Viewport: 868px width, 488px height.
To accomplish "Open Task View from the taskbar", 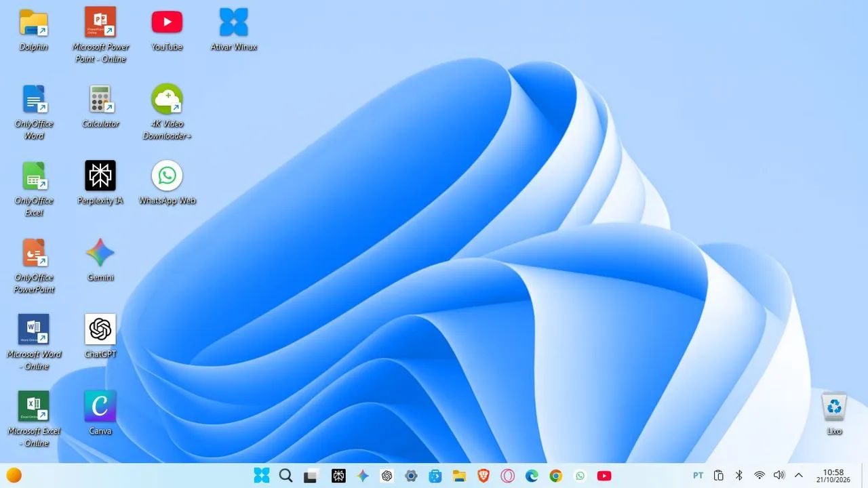I will (311, 476).
